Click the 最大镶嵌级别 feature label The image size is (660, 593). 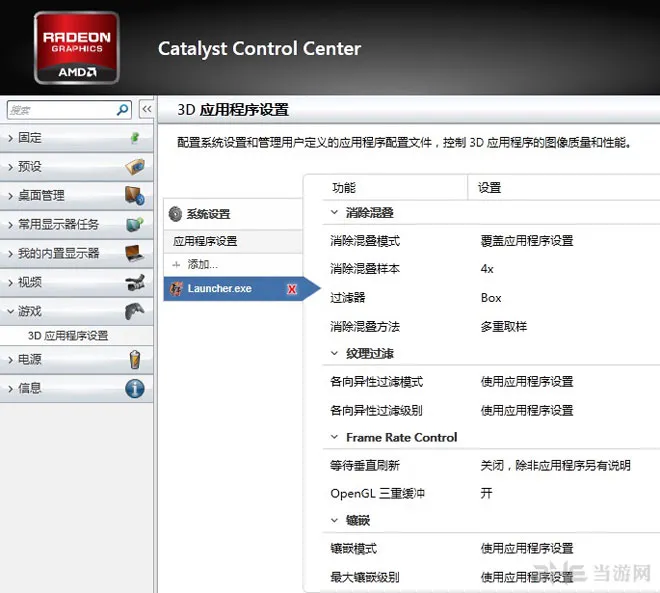click(x=365, y=577)
